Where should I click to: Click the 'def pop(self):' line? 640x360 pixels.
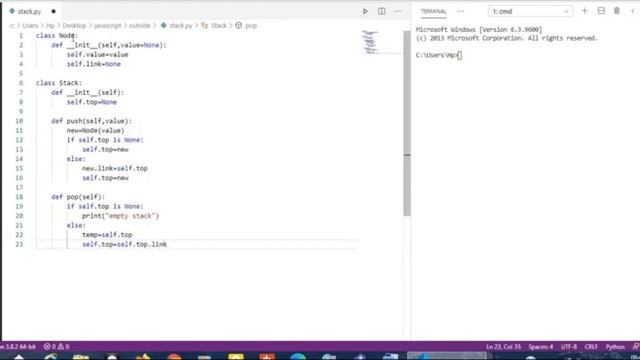(x=78, y=197)
